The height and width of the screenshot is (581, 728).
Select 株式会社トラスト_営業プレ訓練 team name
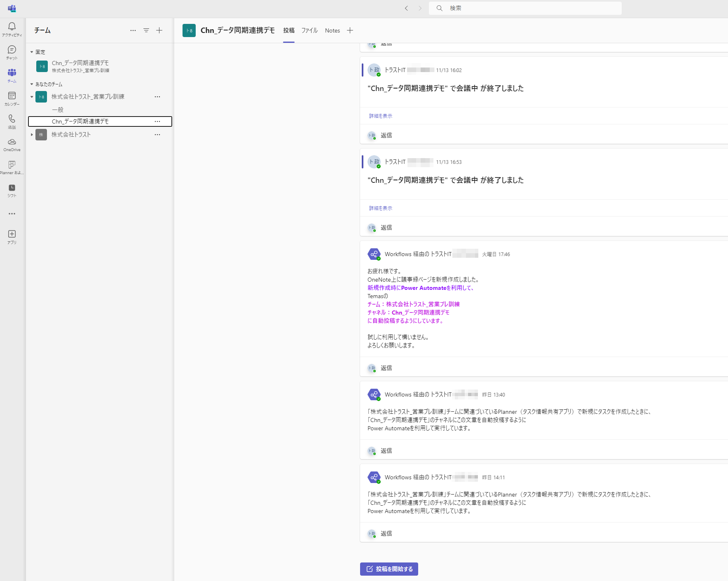88,97
